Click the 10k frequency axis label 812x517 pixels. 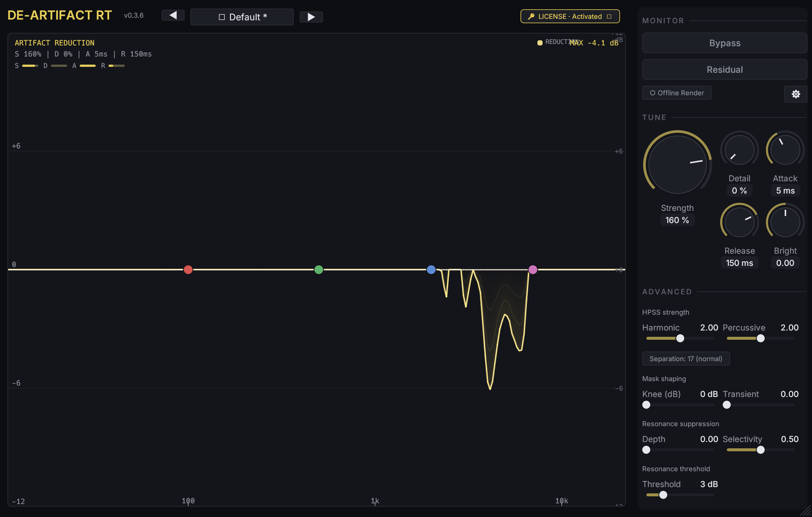tap(562, 501)
